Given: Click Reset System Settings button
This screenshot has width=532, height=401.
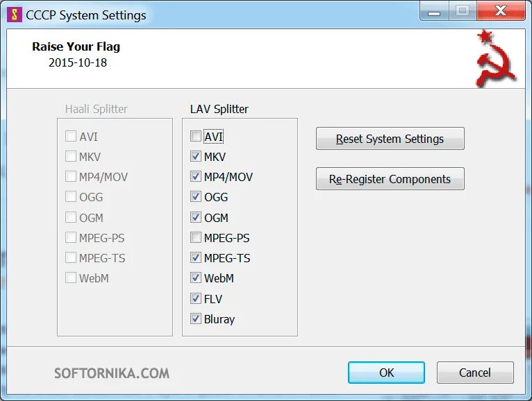Looking at the screenshot, I should coord(390,139).
